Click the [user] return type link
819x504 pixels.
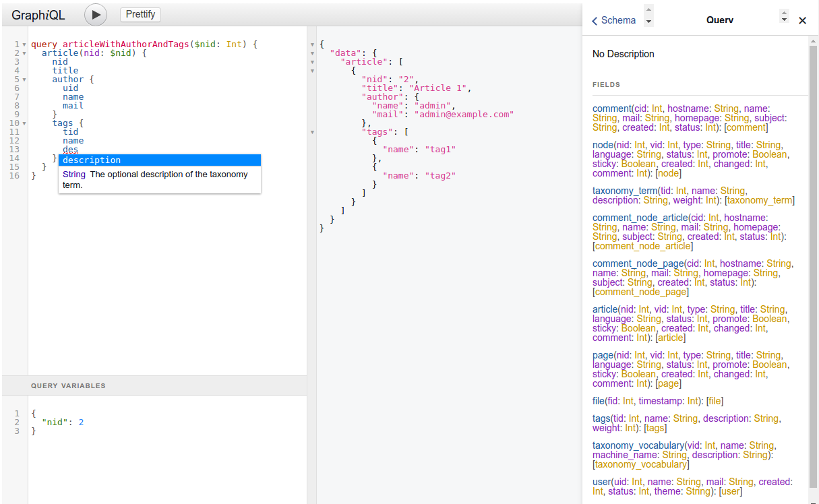click(731, 491)
